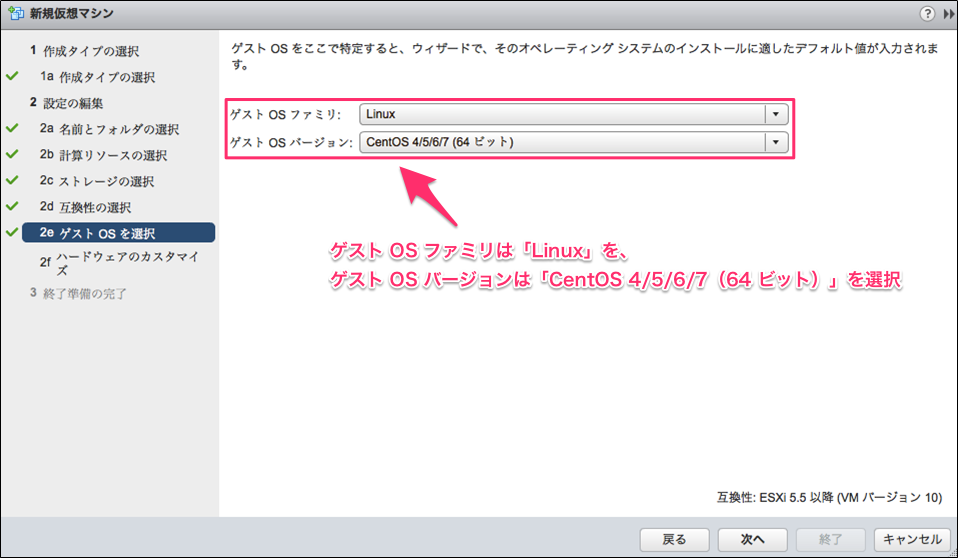Screen dimensions: 958x558
Task: Click the 新規仮想マシン dialog title
Action: tap(71, 13)
